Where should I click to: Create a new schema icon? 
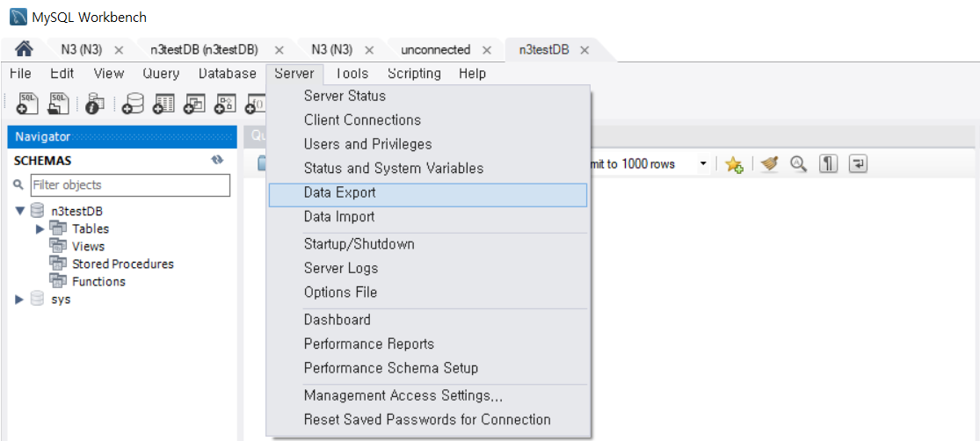click(132, 104)
